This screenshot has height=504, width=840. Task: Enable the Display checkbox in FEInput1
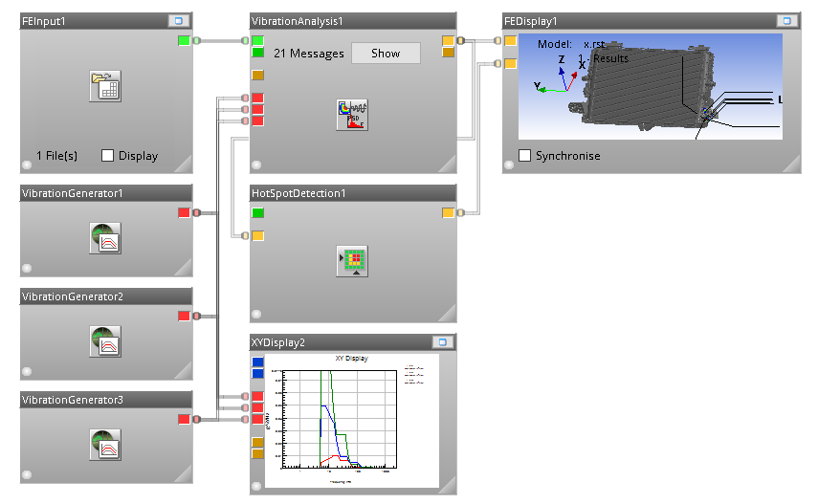(108, 156)
